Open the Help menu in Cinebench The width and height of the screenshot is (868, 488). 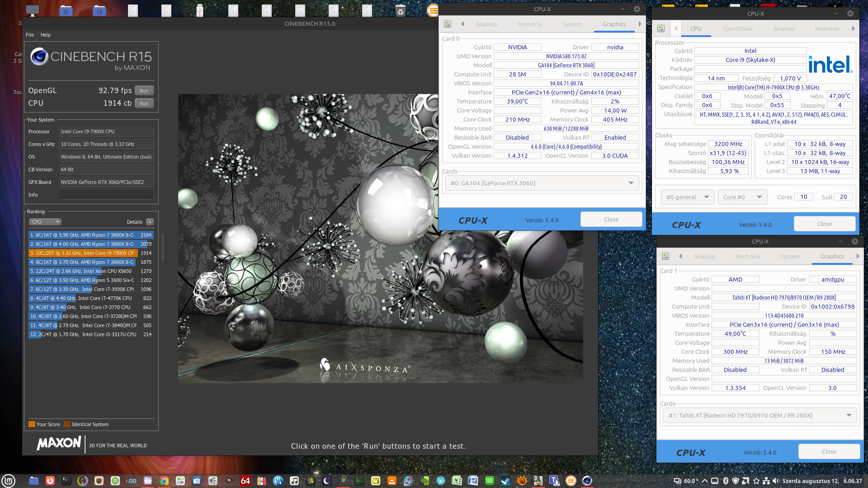[46, 35]
